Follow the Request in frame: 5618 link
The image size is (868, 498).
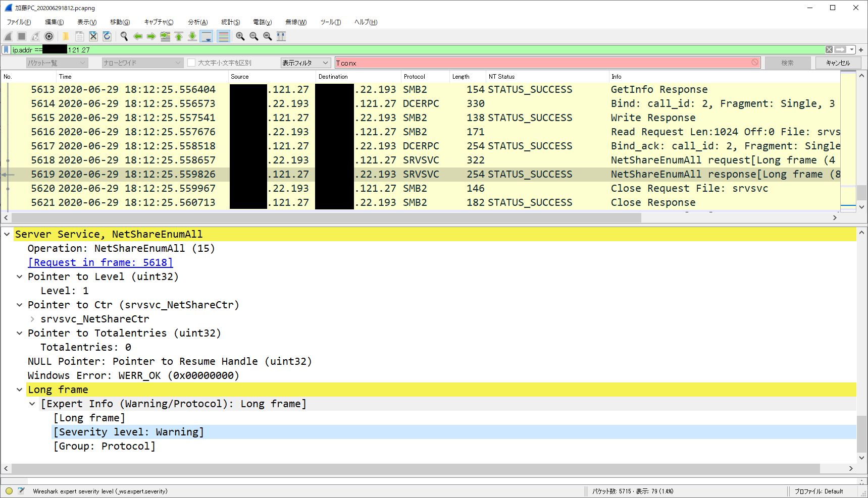(100, 262)
